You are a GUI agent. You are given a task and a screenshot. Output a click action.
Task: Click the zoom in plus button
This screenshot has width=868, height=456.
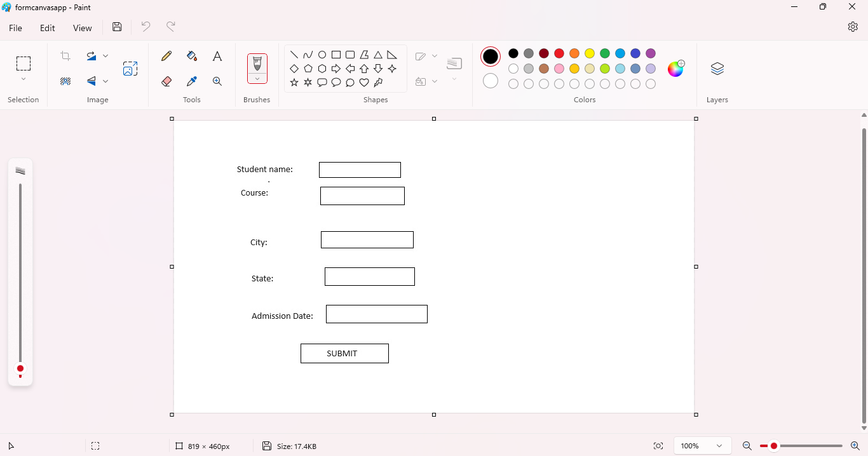855,446
